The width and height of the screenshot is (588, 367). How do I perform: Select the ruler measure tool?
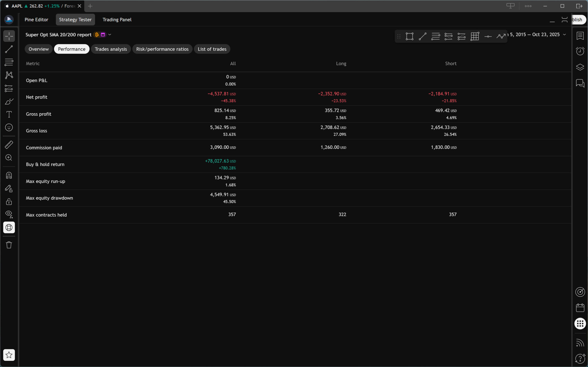(9, 145)
